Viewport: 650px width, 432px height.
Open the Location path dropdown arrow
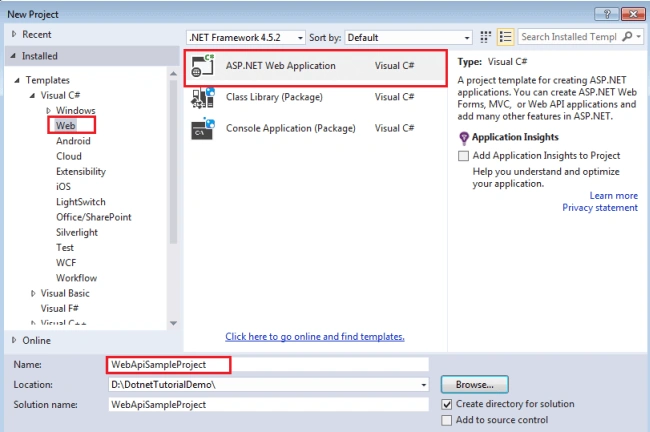(423, 385)
